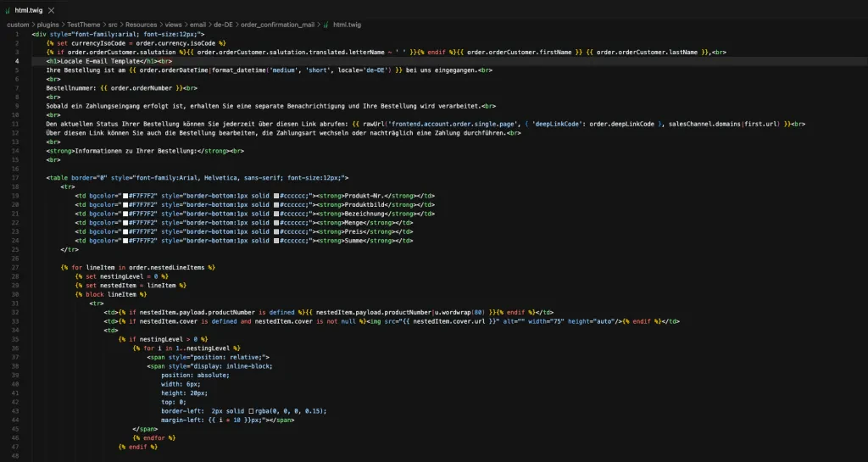This screenshot has height=462, width=868.
Task: Open the views breadcrumb folder
Action: (x=173, y=25)
